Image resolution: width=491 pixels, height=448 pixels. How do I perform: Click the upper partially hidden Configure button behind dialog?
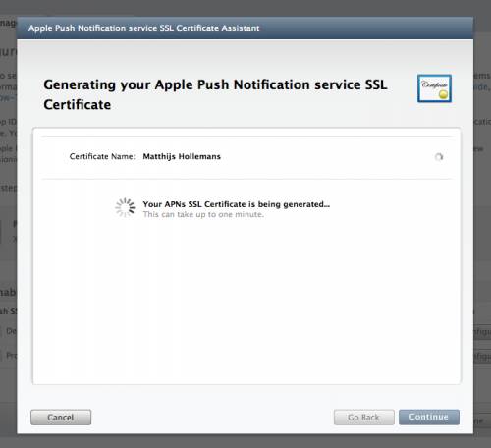[x=482, y=332]
